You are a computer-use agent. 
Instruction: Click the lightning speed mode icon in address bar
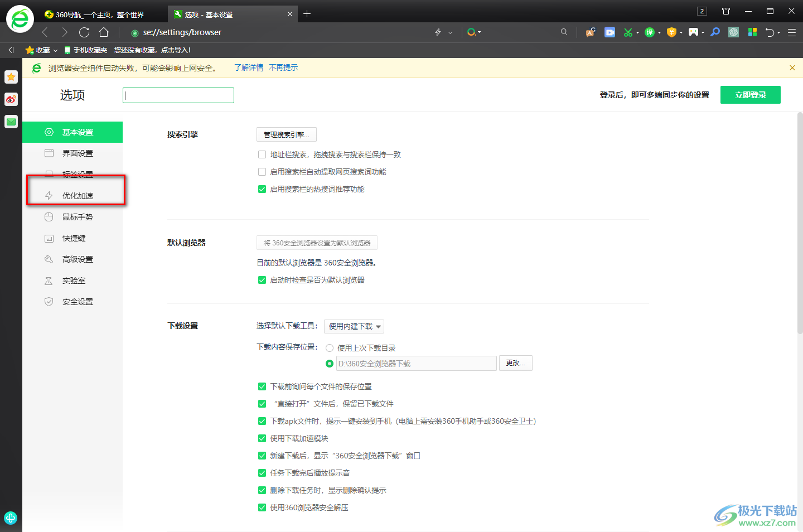tap(438, 32)
